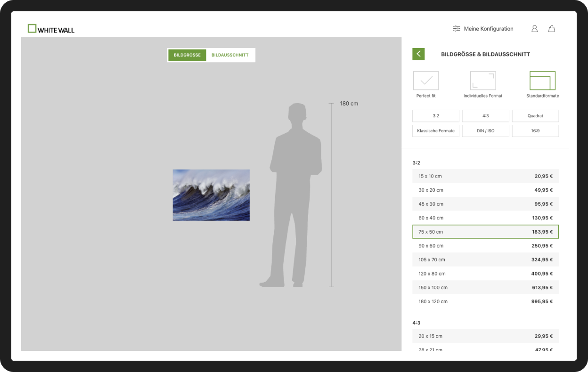
Task: Select the 90 x 60 cm size
Action: [x=485, y=246]
